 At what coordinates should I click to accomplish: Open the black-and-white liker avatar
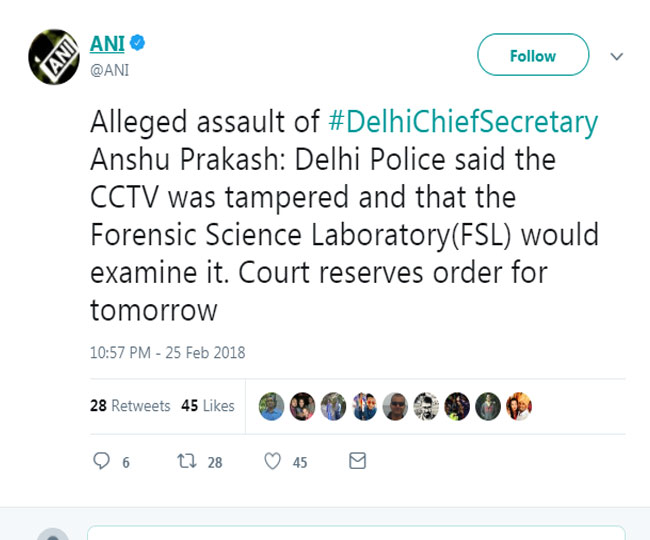426,405
